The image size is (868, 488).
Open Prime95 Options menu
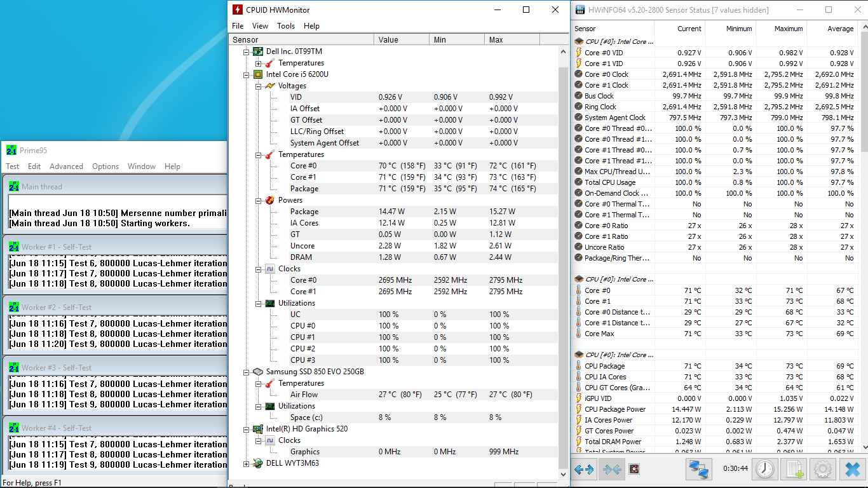105,166
